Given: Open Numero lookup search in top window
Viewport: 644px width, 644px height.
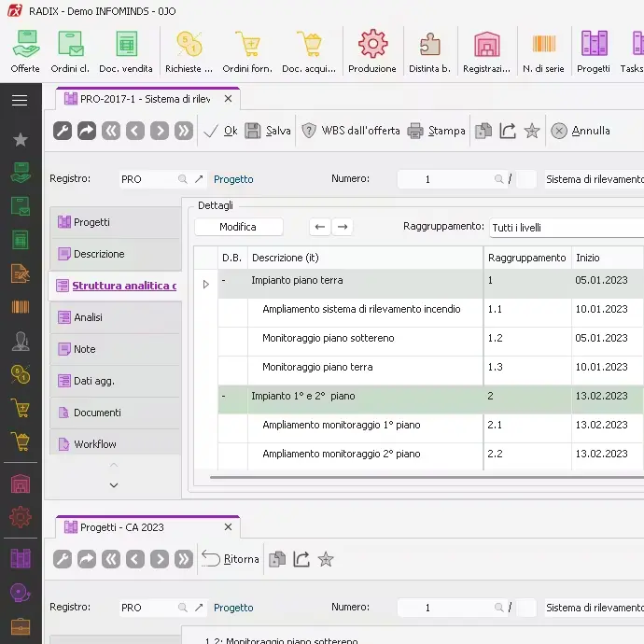Looking at the screenshot, I should [x=498, y=179].
